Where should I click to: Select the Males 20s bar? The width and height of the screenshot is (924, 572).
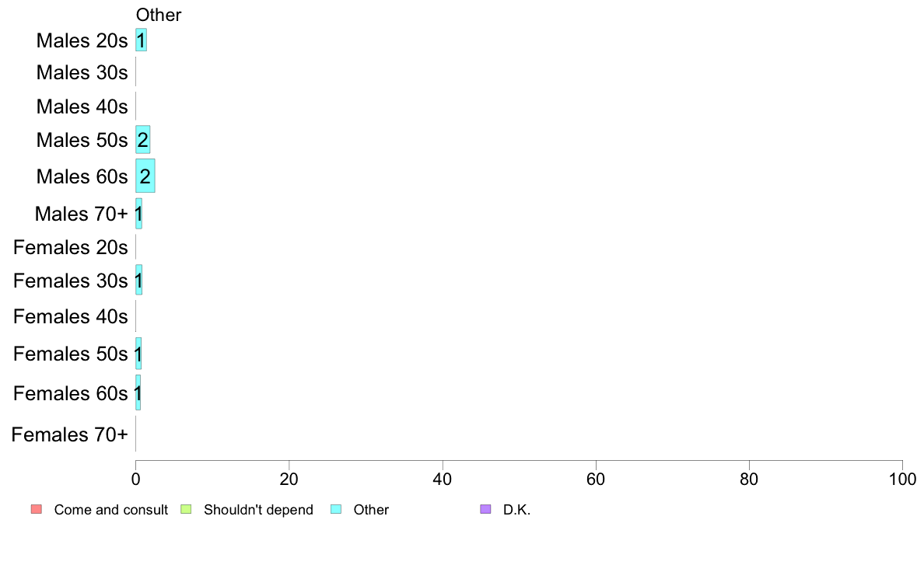point(142,40)
